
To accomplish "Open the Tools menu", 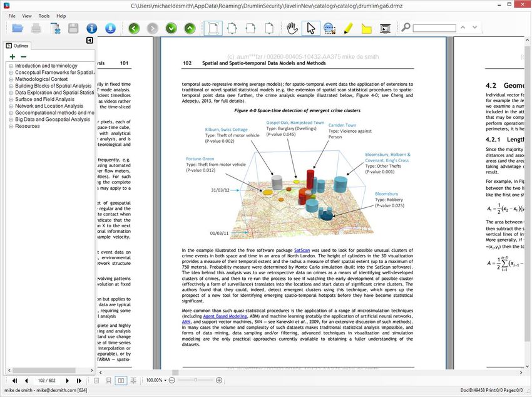I will click(44, 16).
